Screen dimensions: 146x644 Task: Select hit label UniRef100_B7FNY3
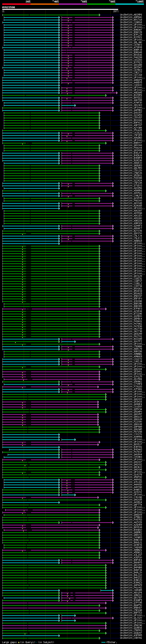click(131, 309)
